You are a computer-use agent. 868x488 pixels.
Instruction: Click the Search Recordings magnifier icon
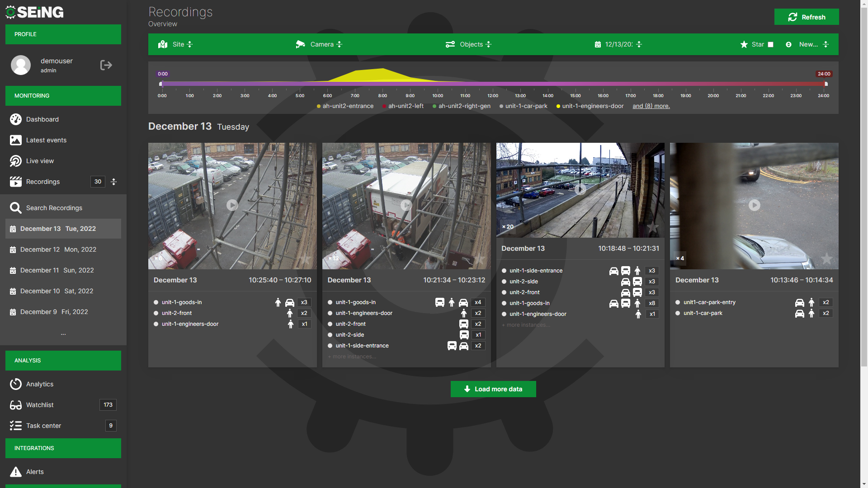click(x=16, y=208)
